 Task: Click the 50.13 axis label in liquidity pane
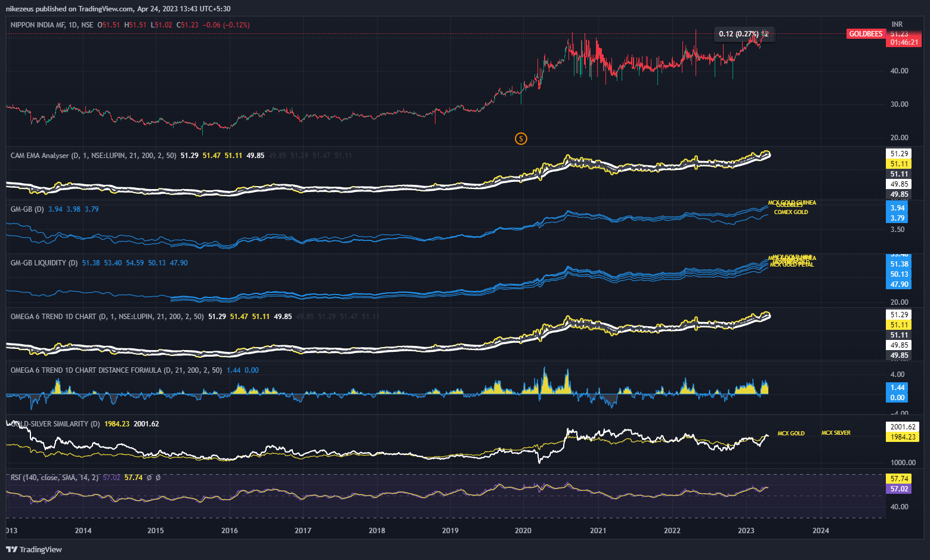899,274
